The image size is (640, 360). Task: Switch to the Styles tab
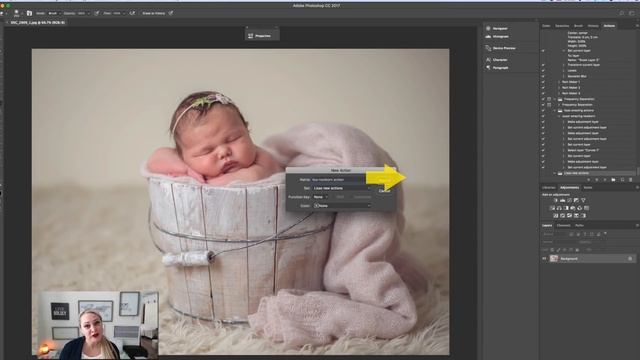(x=588, y=188)
